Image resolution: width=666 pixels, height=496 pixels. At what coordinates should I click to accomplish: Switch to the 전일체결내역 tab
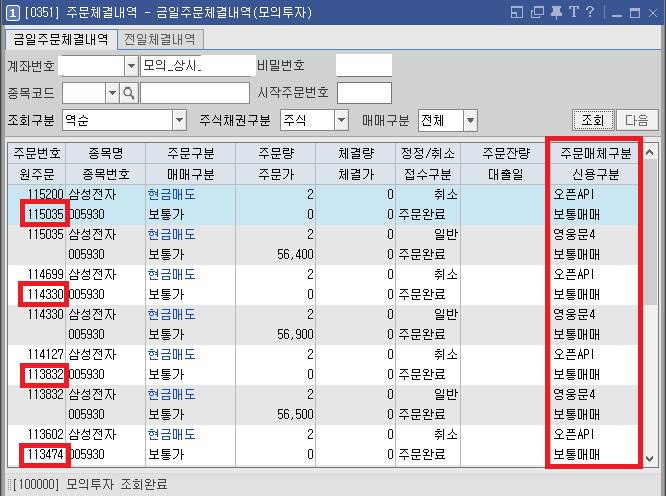point(160,39)
